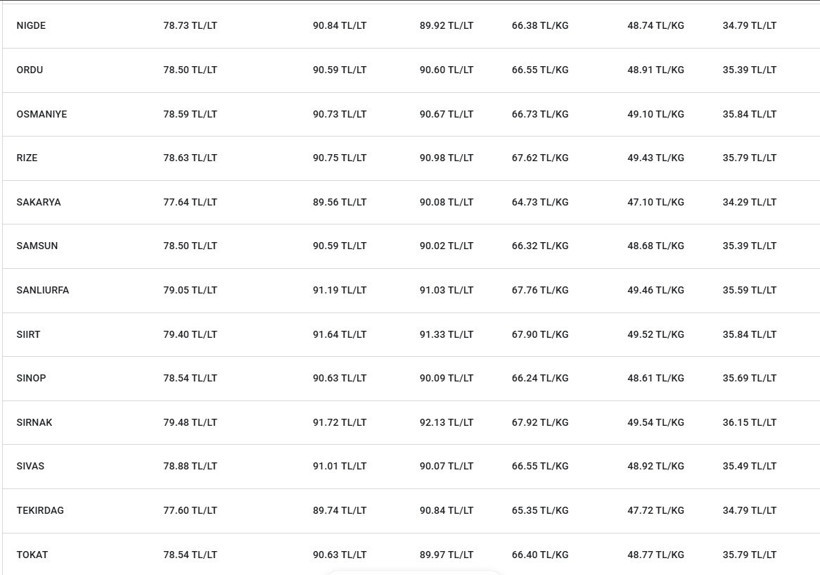Click the TEKIRDAG city name

tap(40, 510)
